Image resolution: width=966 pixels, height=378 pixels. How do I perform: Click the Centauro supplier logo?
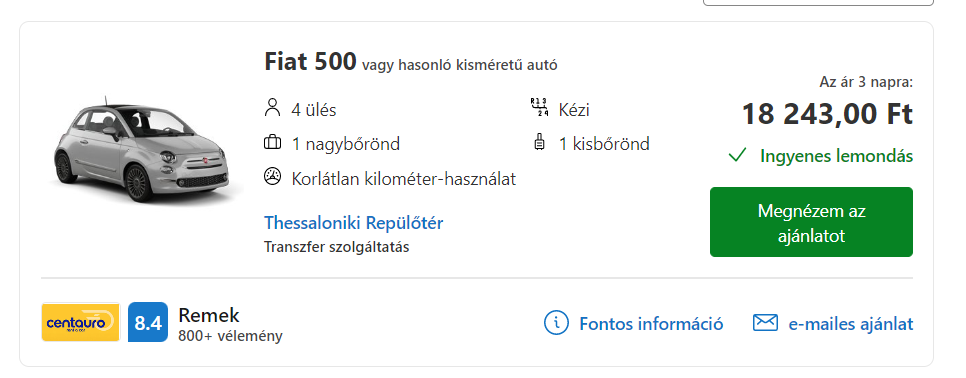point(80,321)
